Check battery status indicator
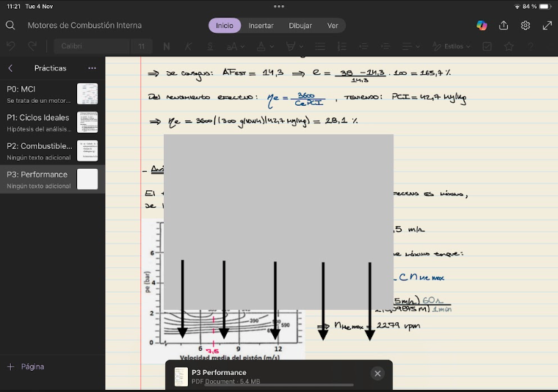Image resolution: width=558 pixels, height=392 pixels. point(546,7)
